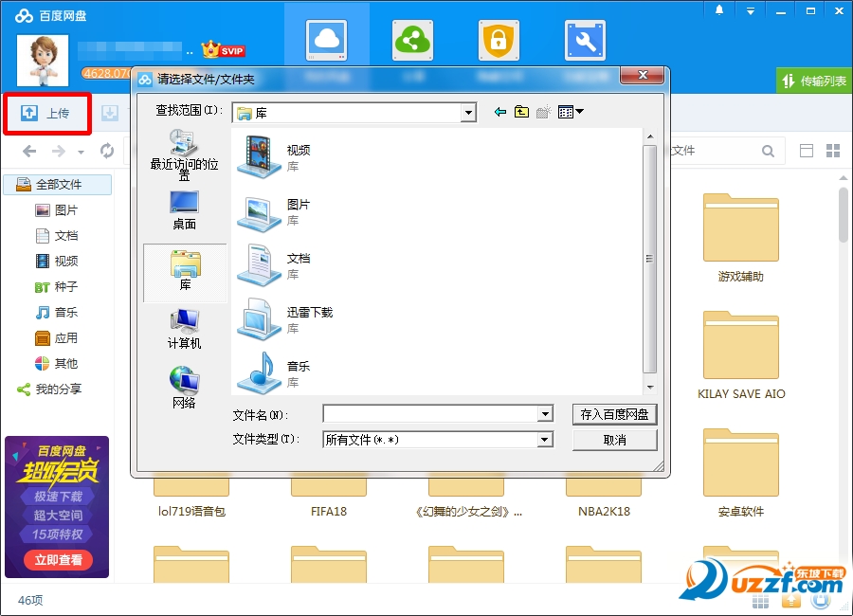Click the file name (文件名) input field

pos(431,414)
